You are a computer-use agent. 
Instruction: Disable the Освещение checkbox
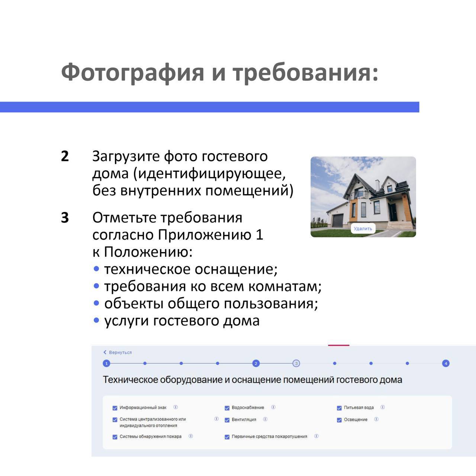tap(339, 420)
